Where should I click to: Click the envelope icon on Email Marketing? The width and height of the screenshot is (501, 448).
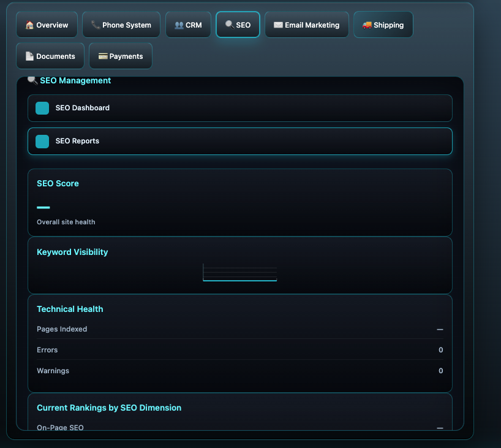(x=278, y=25)
